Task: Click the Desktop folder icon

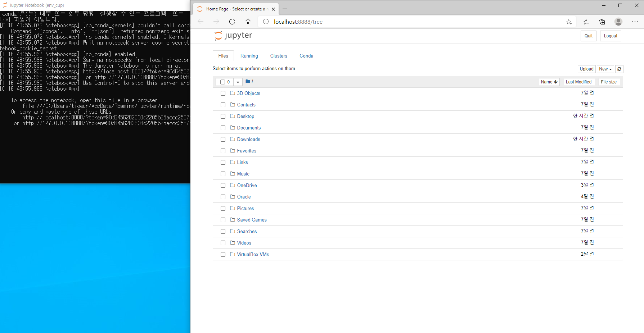Action: click(x=233, y=116)
